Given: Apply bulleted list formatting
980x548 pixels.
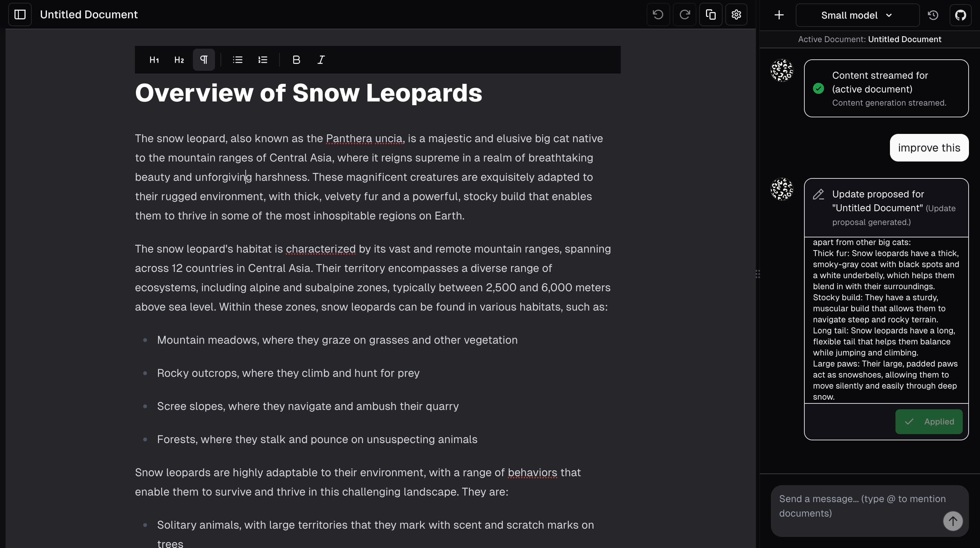Looking at the screenshot, I should coord(237,60).
